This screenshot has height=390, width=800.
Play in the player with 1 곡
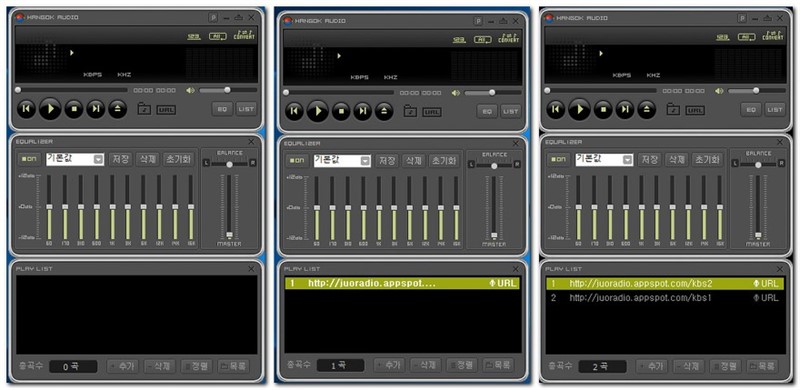click(x=317, y=111)
